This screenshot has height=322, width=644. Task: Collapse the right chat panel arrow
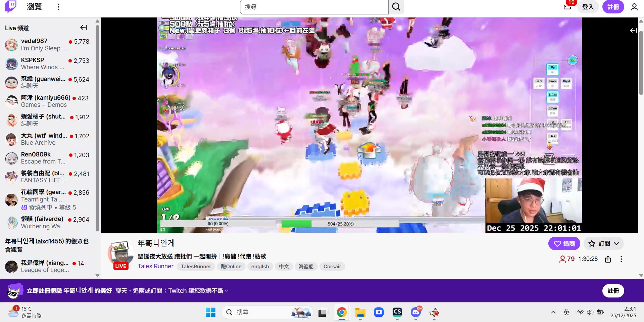click(633, 31)
